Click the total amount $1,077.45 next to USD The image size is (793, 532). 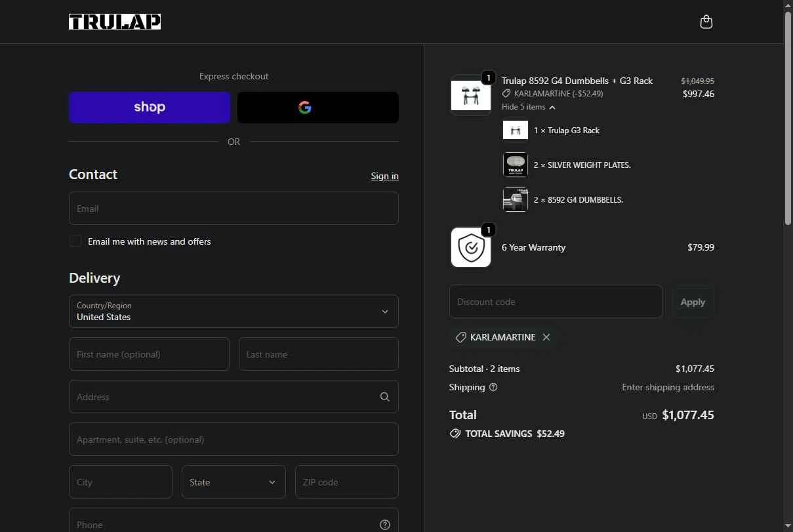[x=688, y=415]
